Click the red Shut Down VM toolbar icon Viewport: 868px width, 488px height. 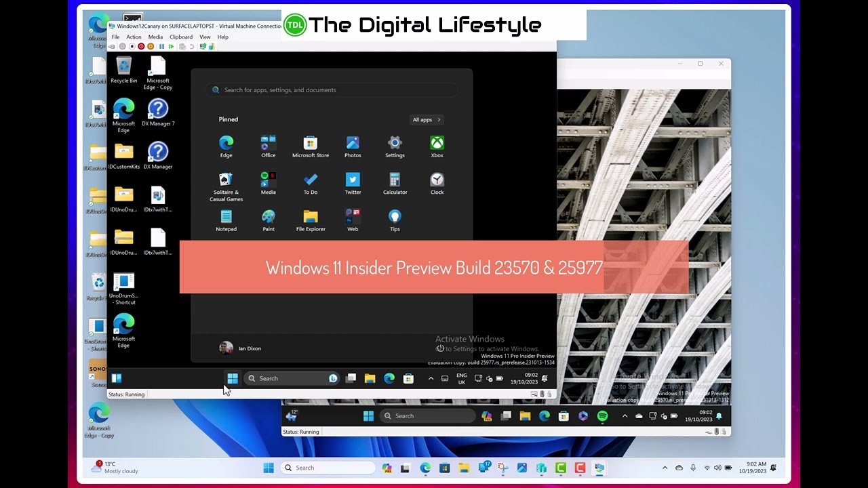(141, 46)
